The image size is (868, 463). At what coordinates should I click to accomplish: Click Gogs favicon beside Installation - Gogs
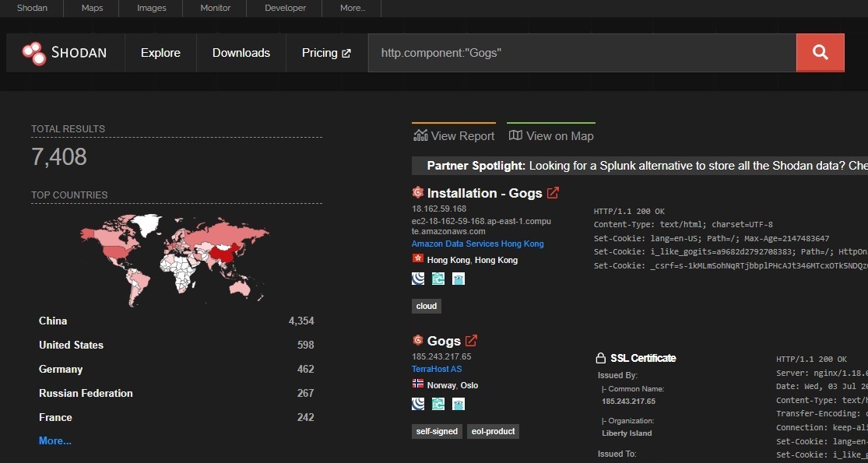417,192
